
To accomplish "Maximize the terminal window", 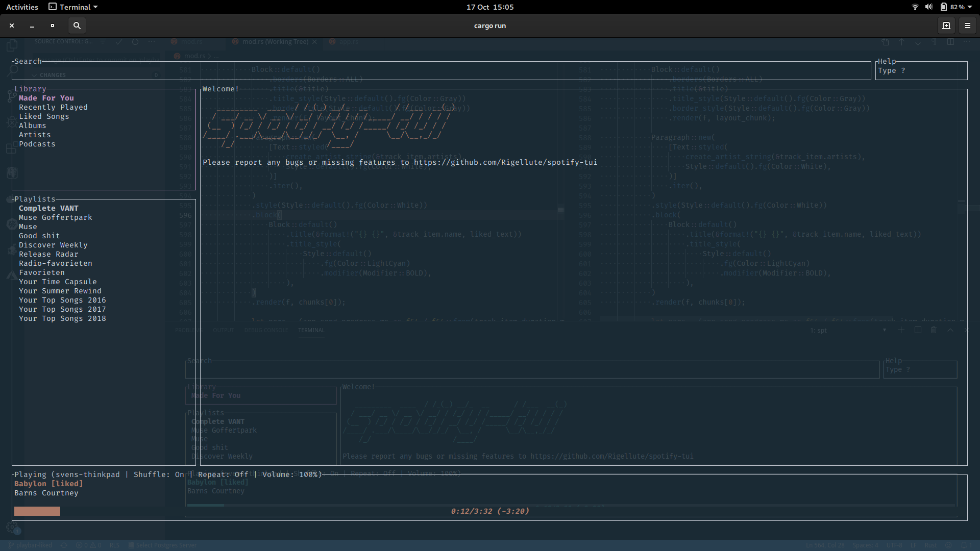I will (x=53, y=26).
